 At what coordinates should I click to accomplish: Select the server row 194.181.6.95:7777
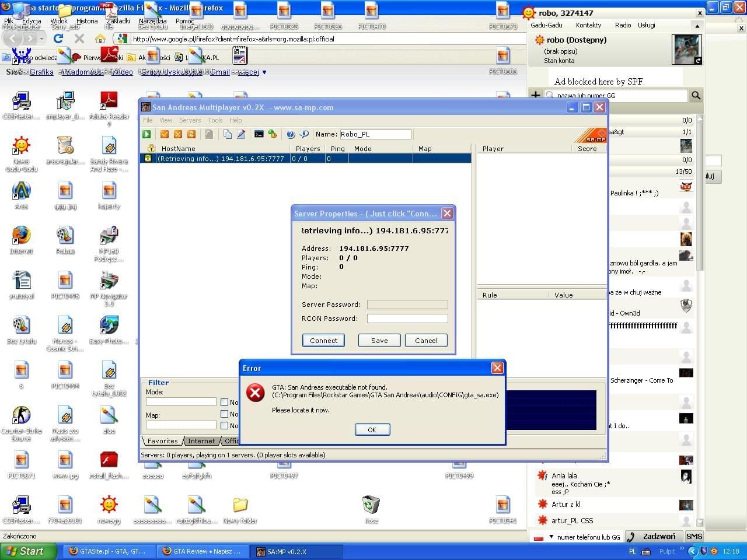coord(306,158)
